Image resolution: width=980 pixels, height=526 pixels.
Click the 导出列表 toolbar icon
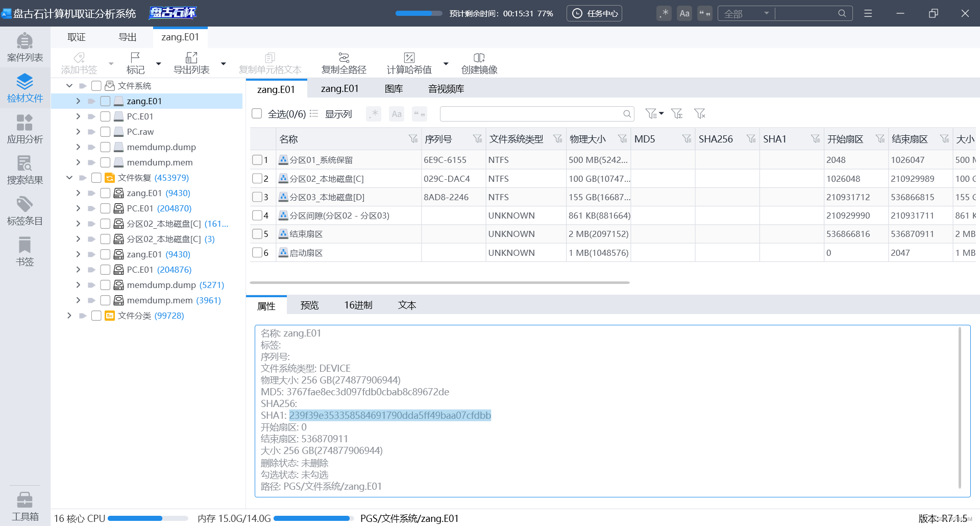coord(191,57)
